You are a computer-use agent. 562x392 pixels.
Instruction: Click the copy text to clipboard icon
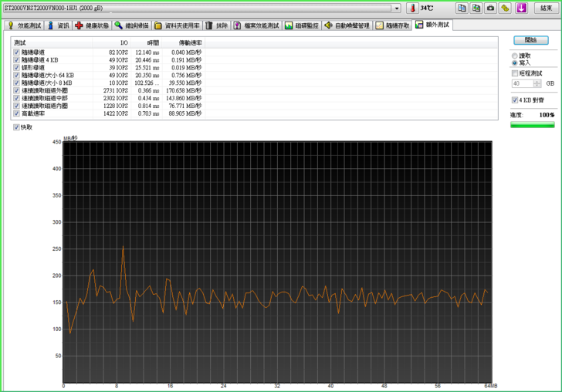[462, 8]
